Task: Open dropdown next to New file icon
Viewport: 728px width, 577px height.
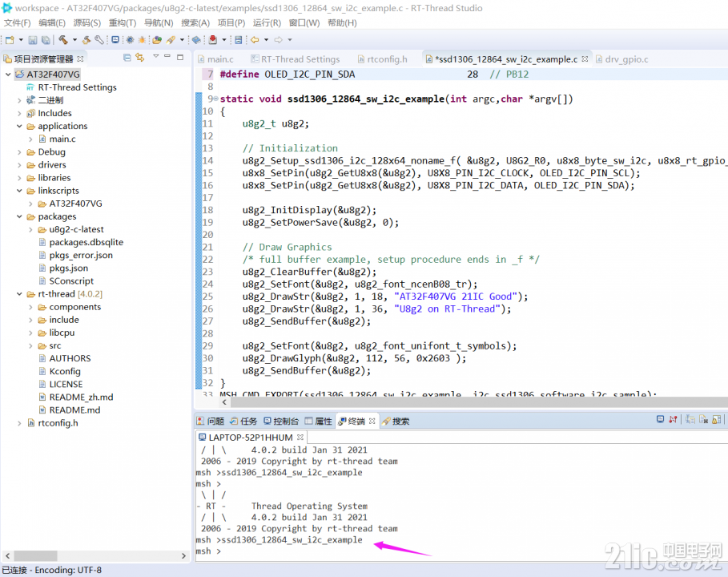Action: coord(21,40)
